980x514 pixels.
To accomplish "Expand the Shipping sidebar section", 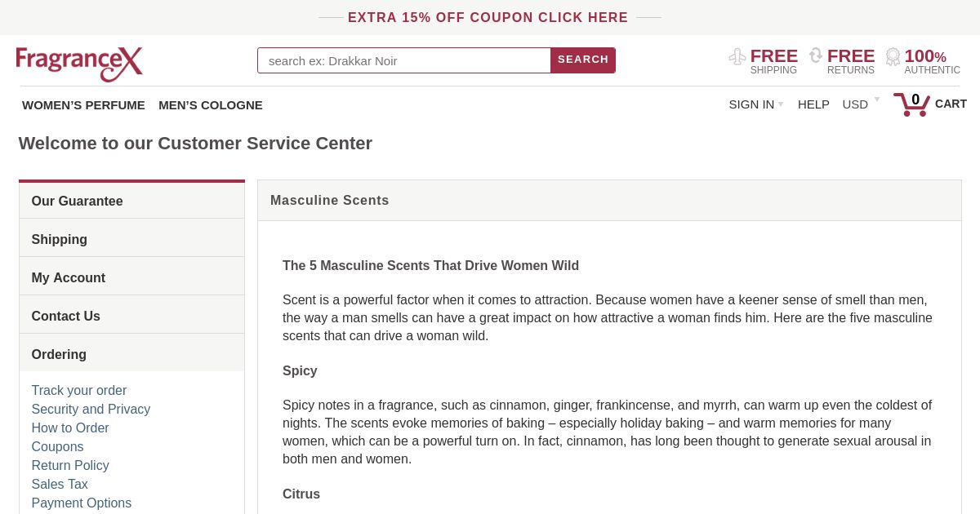I will 131,239.
